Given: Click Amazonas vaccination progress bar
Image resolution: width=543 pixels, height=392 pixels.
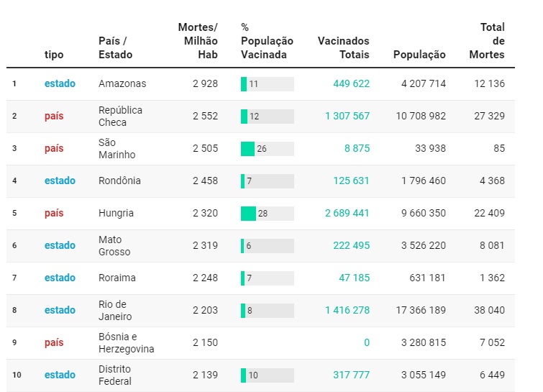Looking at the screenshot, I should (x=267, y=84).
